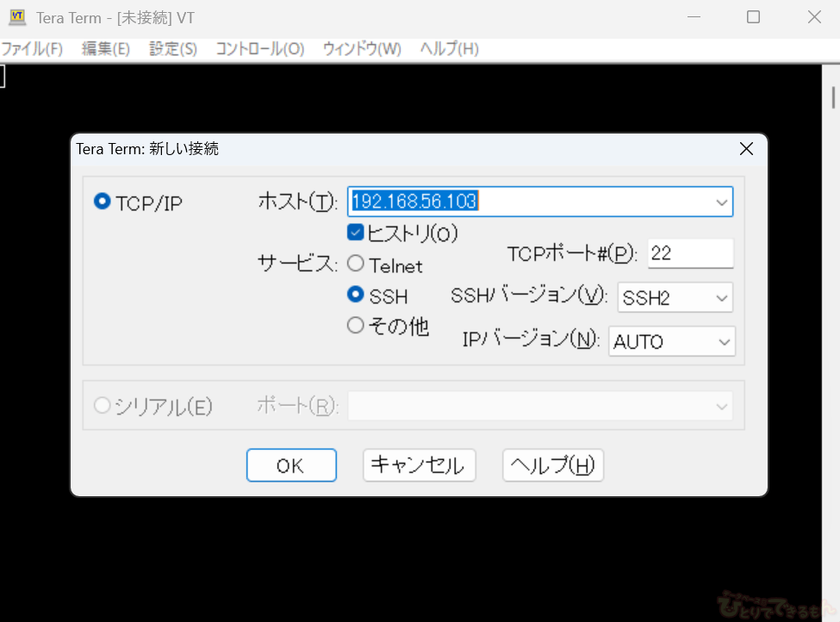Select Telnet as the service
The image size is (840, 622).
coord(355,264)
